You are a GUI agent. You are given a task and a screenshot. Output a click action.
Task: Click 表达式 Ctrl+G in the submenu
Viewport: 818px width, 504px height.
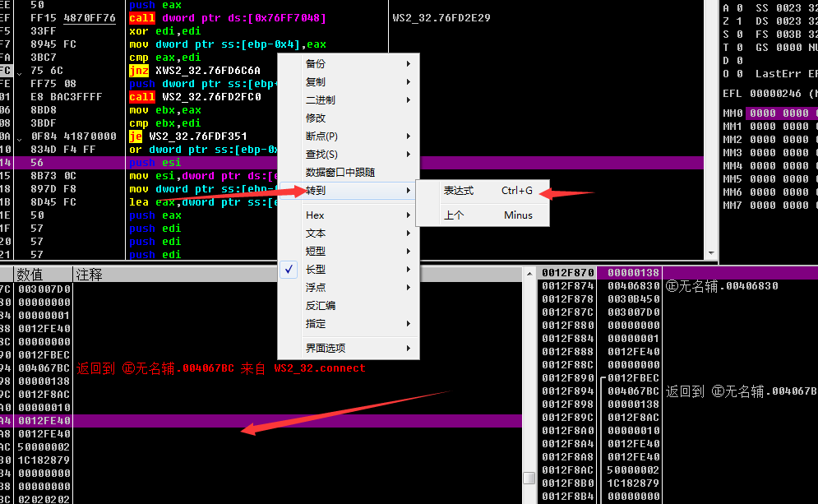(x=488, y=191)
